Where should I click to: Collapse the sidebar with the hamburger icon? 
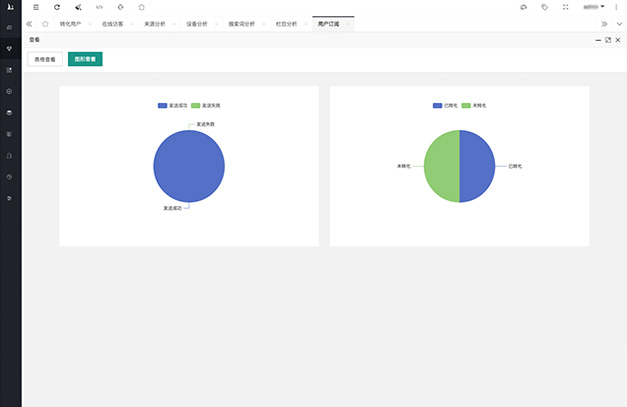(x=36, y=7)
